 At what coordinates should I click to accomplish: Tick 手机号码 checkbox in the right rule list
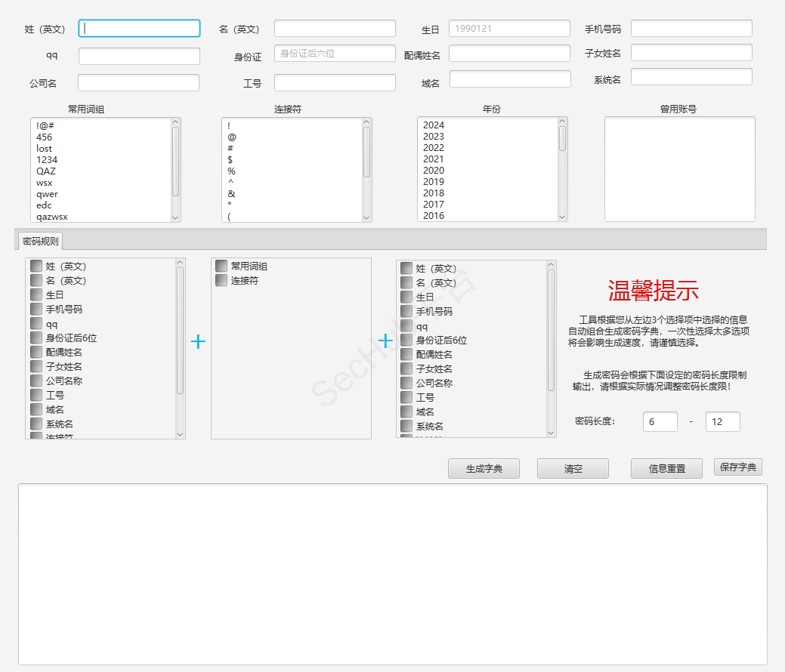406,311
